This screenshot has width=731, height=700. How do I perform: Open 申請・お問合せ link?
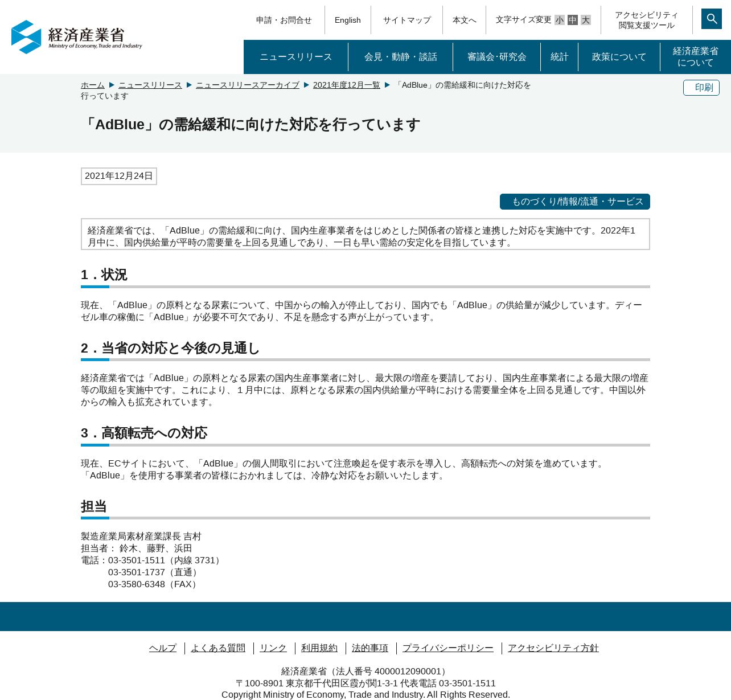tap(284, 20)
